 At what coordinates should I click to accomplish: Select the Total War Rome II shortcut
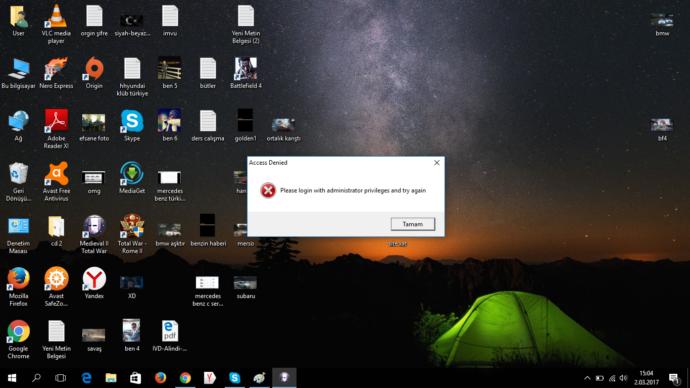pos(132,234)
